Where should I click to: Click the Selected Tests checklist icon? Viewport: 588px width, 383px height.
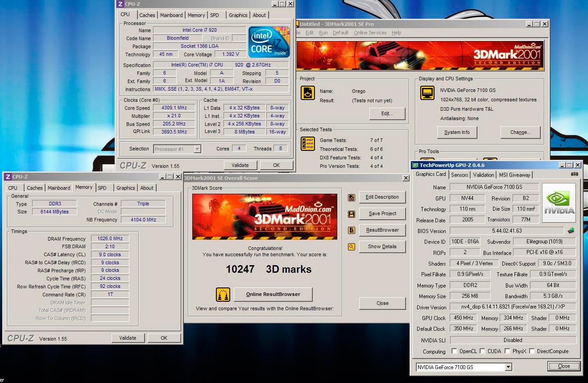pos(308,144)
